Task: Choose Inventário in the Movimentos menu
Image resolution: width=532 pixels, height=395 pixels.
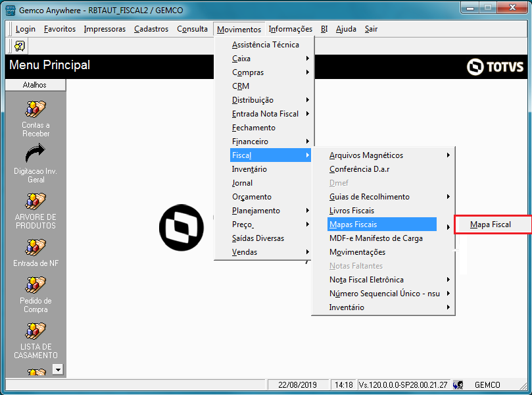Action: [x=270, y=169]
